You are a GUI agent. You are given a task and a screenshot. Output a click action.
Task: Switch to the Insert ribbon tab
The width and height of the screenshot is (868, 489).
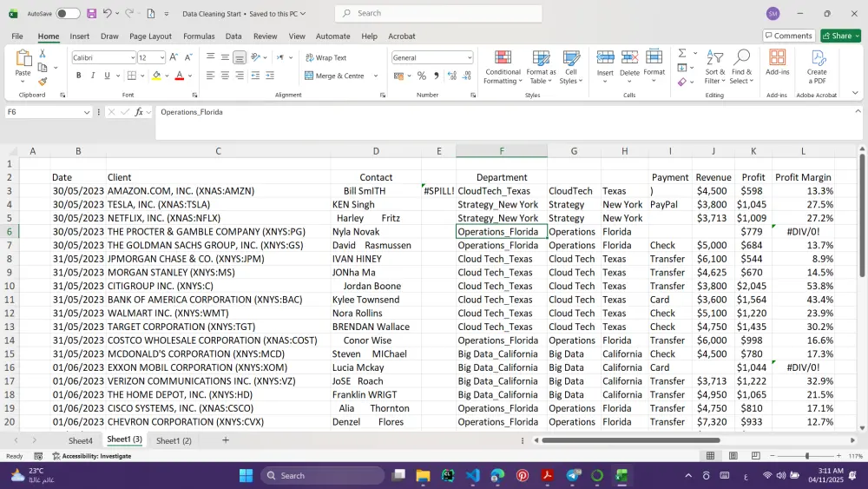[79, 36]
